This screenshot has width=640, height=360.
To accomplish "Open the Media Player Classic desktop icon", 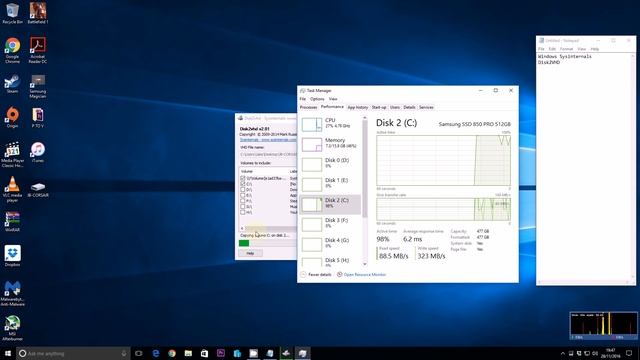I will point(12,154).
